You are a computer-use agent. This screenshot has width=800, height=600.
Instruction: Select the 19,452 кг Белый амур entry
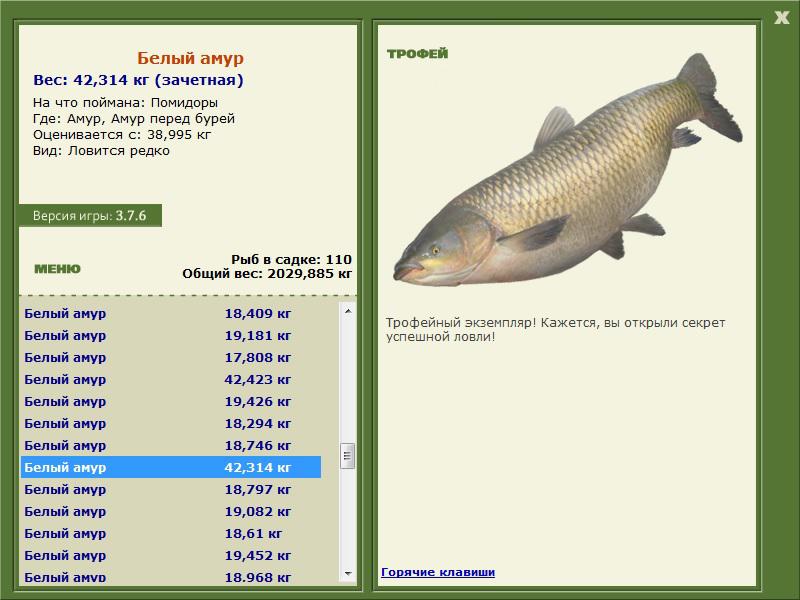click(x=171, y=555)
